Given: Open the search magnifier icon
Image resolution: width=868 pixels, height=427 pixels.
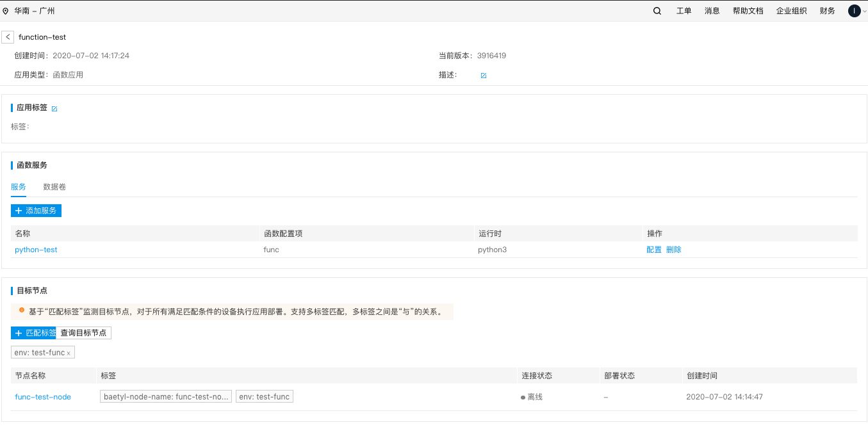Looking at the screenshot, I should (x=657, y=11).
